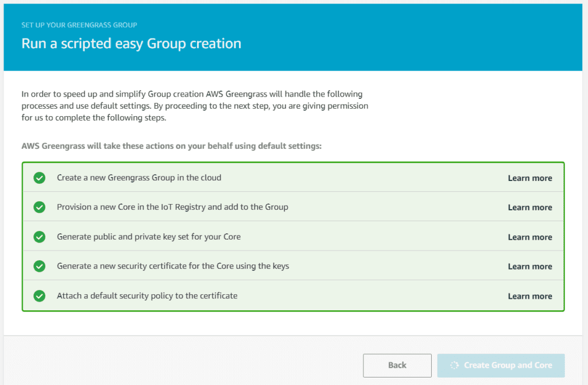Click text 'Attach a default security policy to the certificate'
588x385 pixels.
147,296
